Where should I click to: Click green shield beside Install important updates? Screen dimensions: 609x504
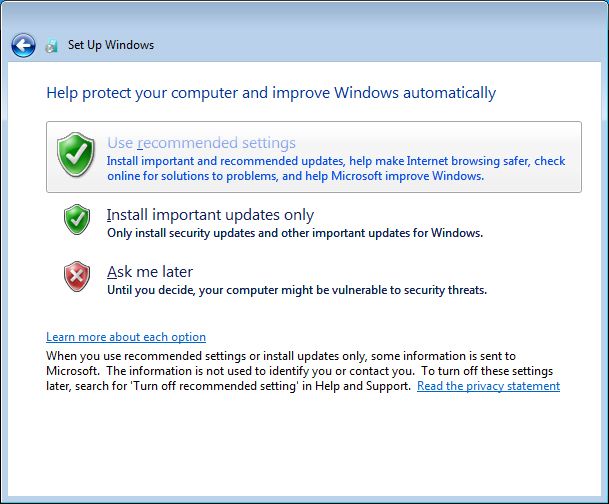77,219
